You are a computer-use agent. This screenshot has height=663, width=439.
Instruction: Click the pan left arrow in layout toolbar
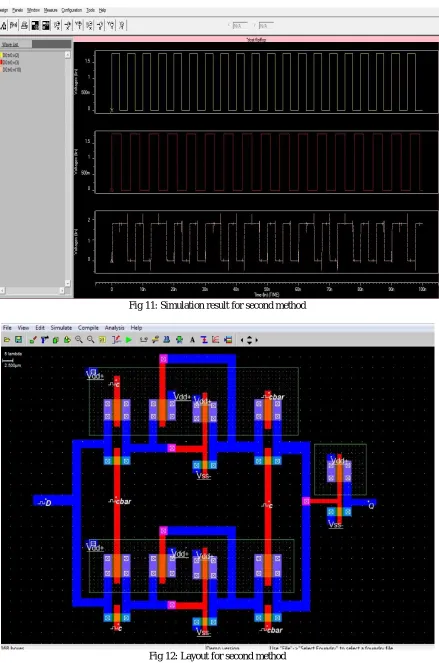click(242, 340)
